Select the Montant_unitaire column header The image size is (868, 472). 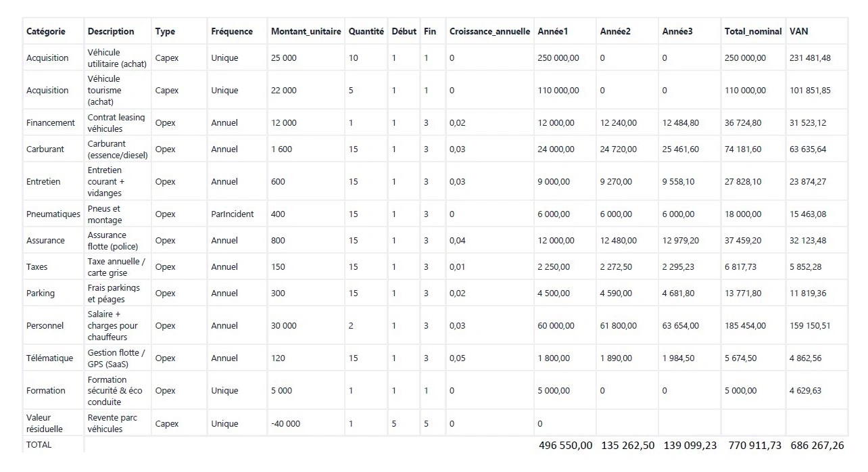tap(306, 31)
